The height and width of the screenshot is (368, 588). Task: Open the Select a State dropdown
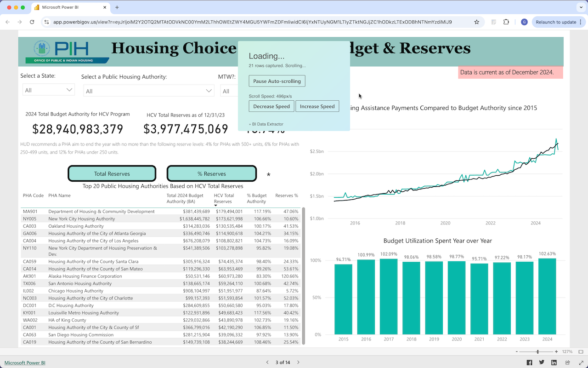pyautogui.click(x=48, y=90)
